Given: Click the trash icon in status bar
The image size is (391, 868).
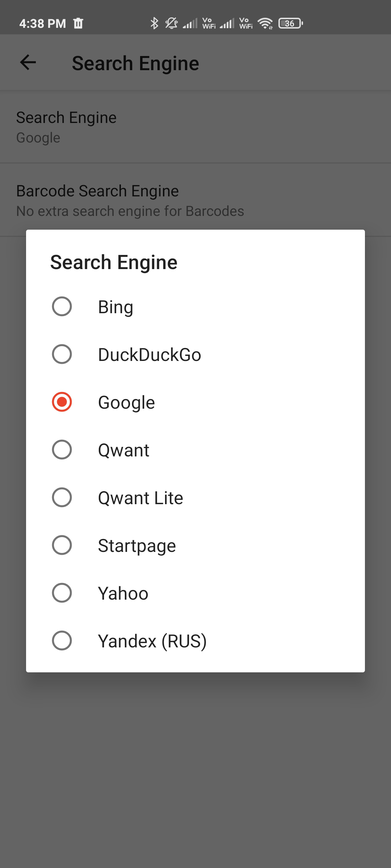Looking at the screenshot, I should 78,23.
